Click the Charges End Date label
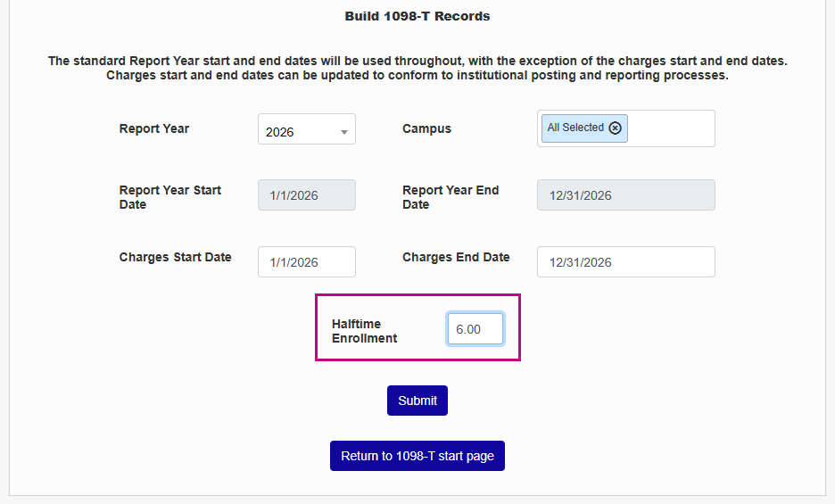The height and width of the screenshot is (504, 835). (x=456, y=257)
